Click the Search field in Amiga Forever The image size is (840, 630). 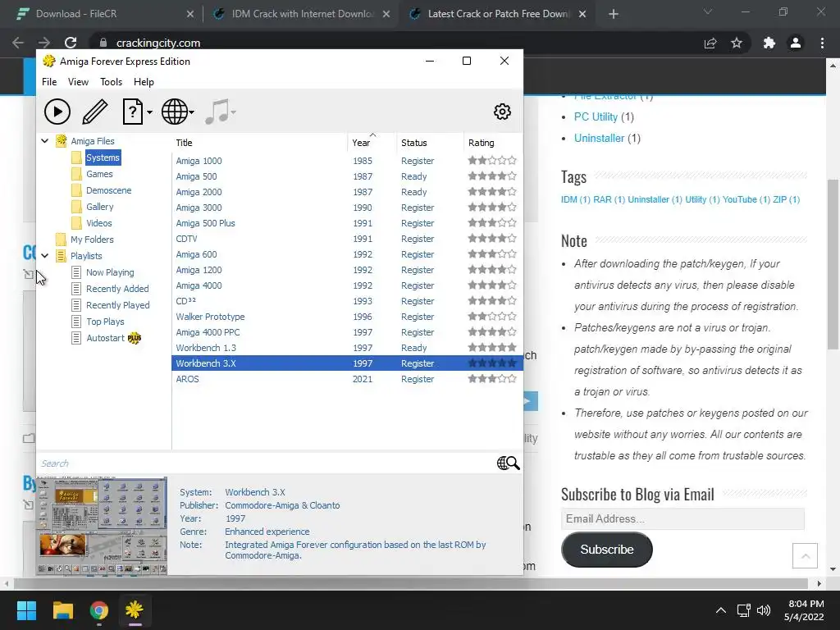coord(267,463)
